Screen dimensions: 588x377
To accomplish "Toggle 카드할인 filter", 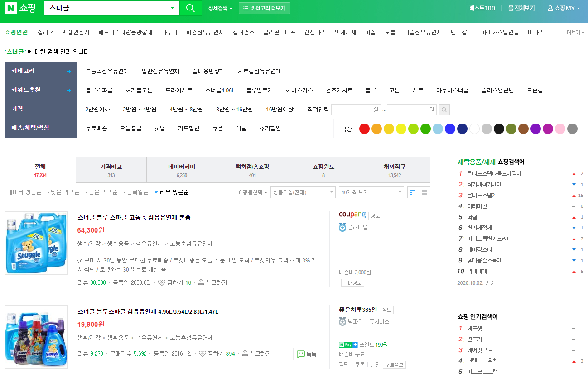I will point(189,129).
